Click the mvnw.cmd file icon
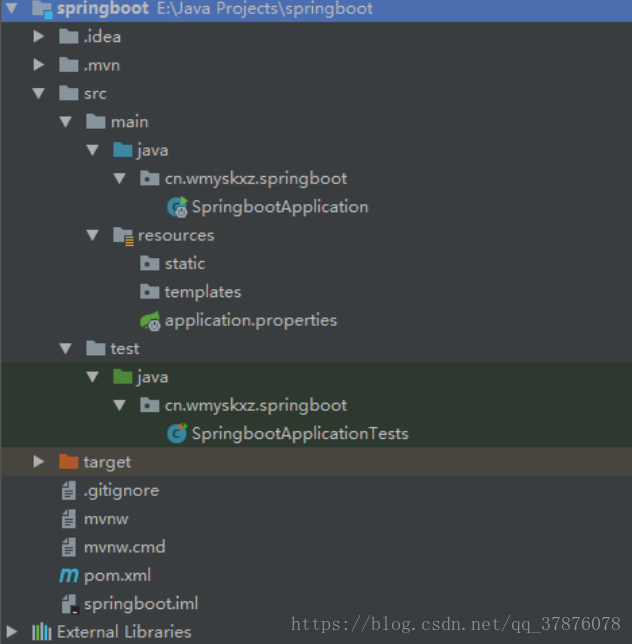 pyautogui.click(x=69, y=547)
